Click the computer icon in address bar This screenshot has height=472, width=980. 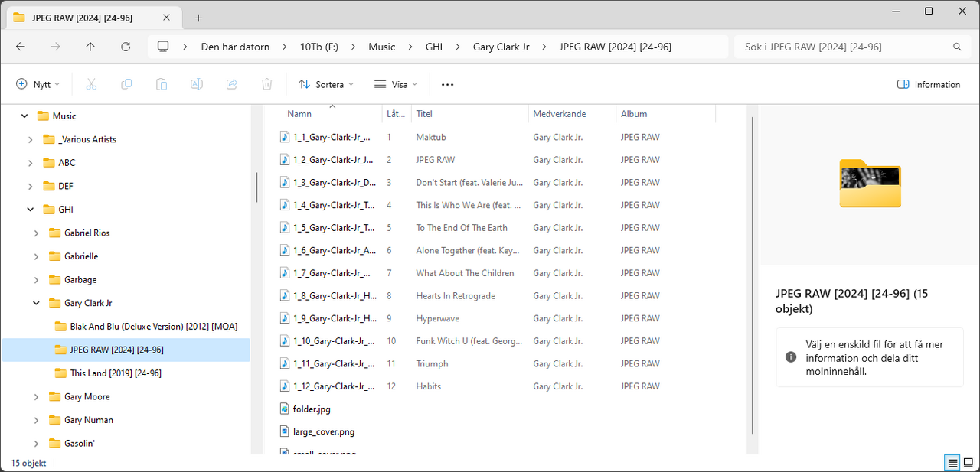[x=162, y=47]
